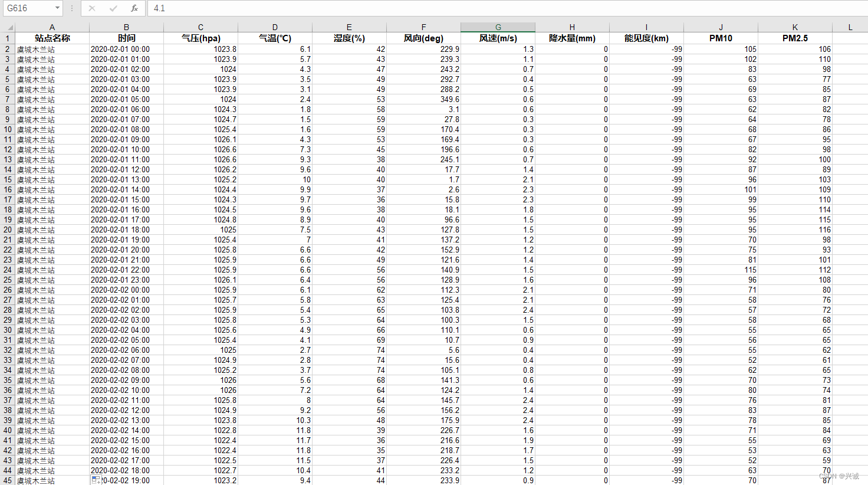868x485 pixels.
Task: Click inside the Name Box showing G616
Action: point(28,8)
